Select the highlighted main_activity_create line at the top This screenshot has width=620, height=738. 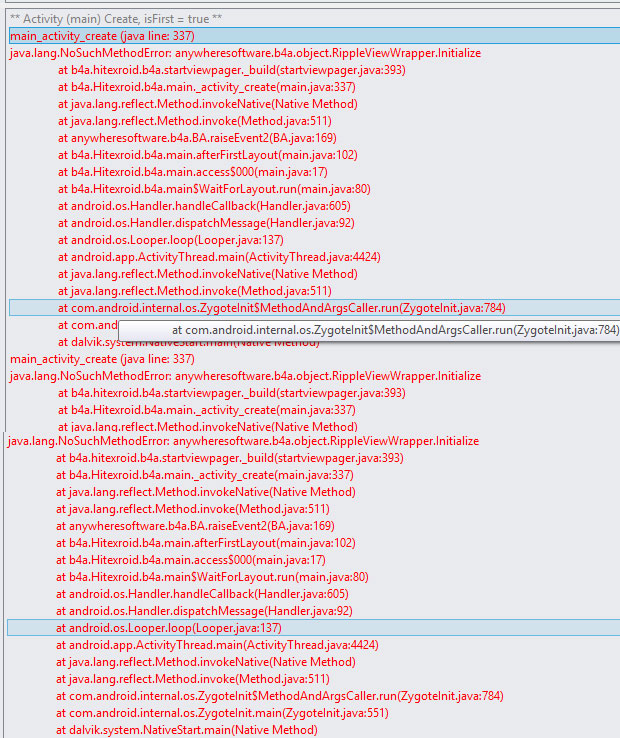(102, 36)
